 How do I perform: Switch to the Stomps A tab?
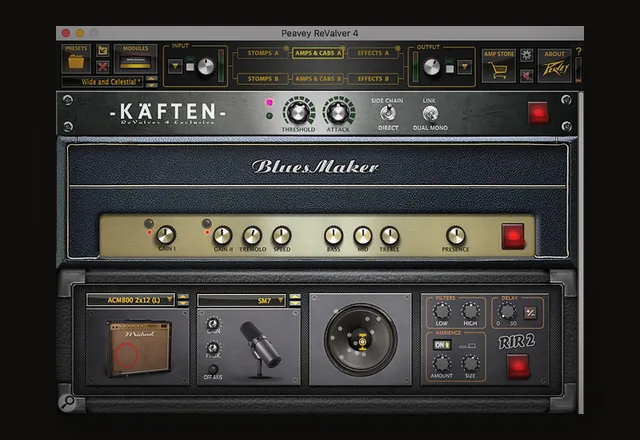263,53
